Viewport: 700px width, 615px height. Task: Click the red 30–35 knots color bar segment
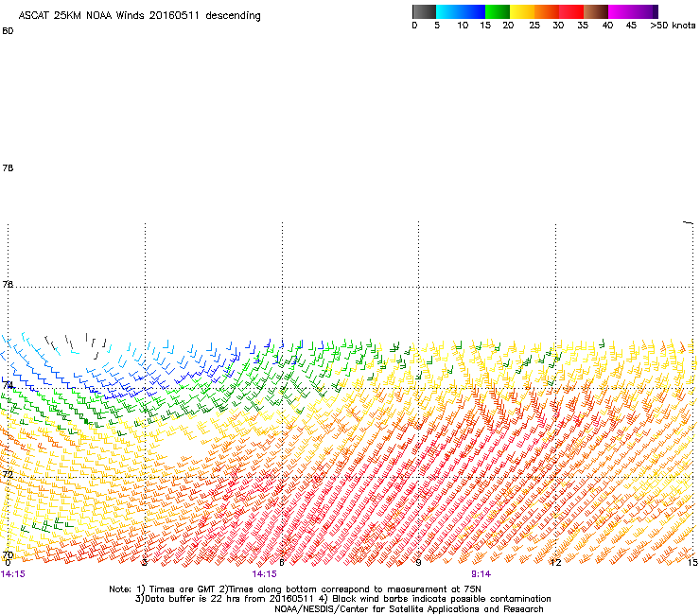pyautogui.click(x=571, y=11)
